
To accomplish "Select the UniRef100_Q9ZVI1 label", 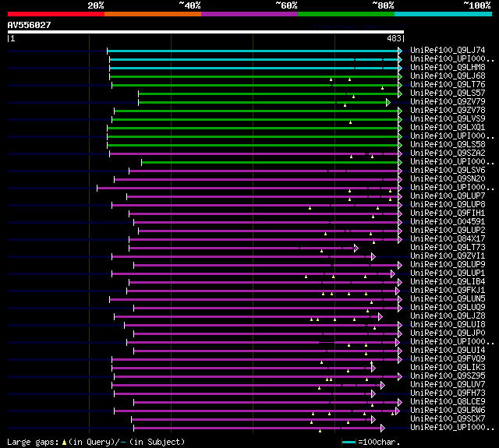I will click(x=448, y=256).
